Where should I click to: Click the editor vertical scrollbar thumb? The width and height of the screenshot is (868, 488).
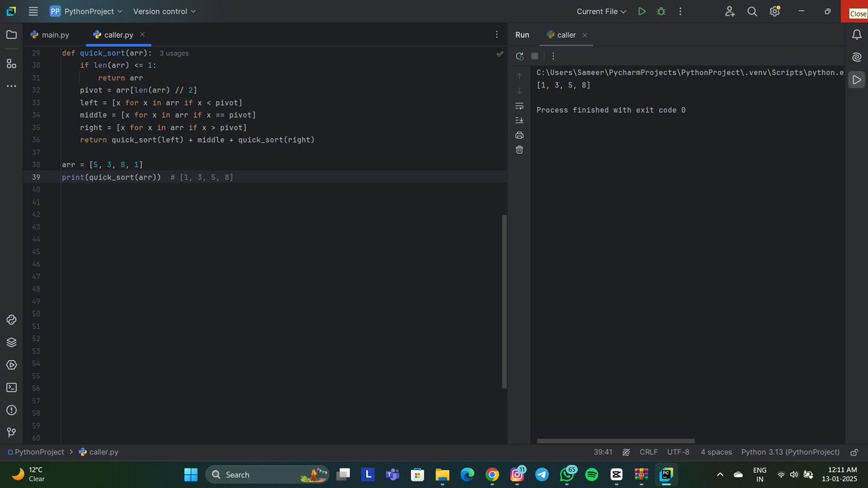click(504, 301)
